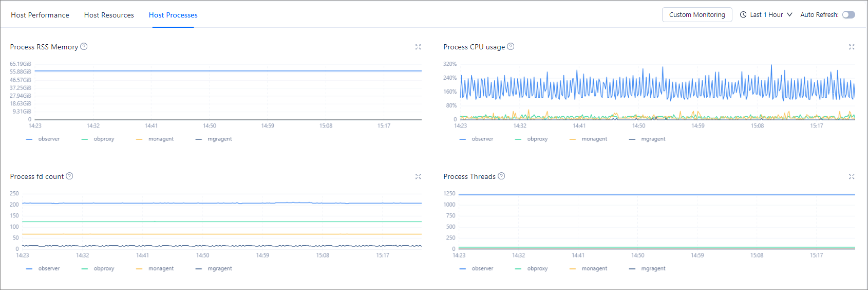Click help icon next to Process CPU usage

[511, 46]
